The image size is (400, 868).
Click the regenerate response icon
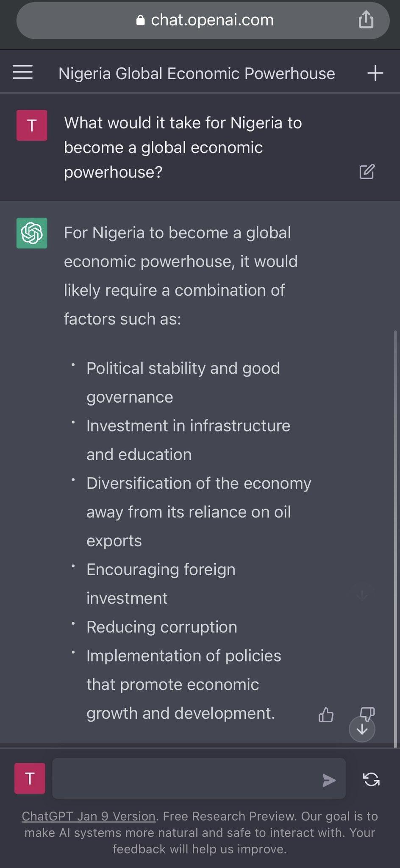[372, 779]
